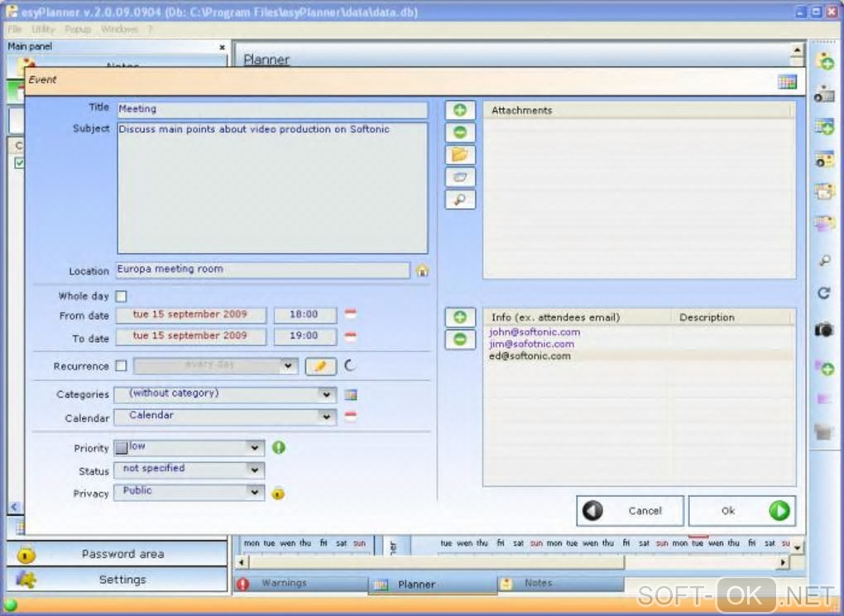The height and width of the screenshot is (616, 844).
Task: Click the lock icon next to Password area
Action: pos(26,554)
